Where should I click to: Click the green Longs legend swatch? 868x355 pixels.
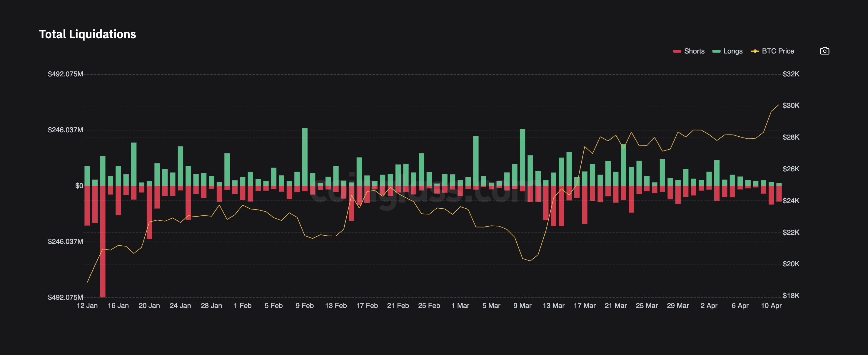716,51
